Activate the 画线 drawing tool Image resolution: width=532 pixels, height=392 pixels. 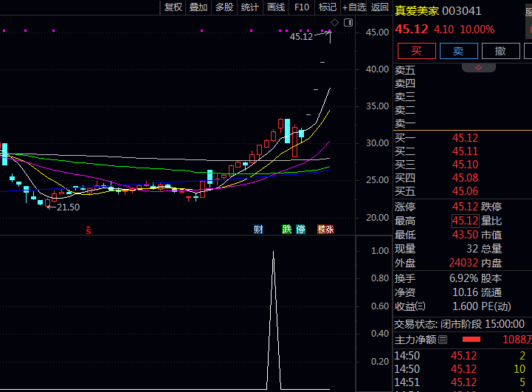point(276,7)
